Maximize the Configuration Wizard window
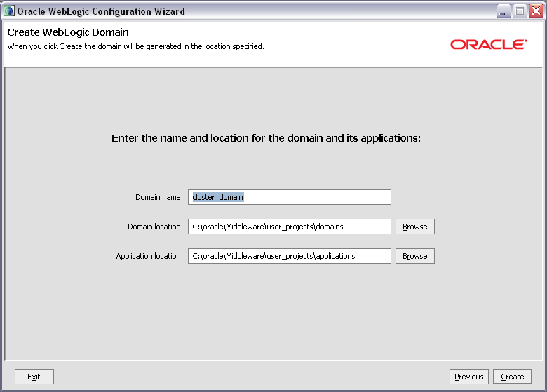This screenshot has height=392, width=547. pos(520,11)
